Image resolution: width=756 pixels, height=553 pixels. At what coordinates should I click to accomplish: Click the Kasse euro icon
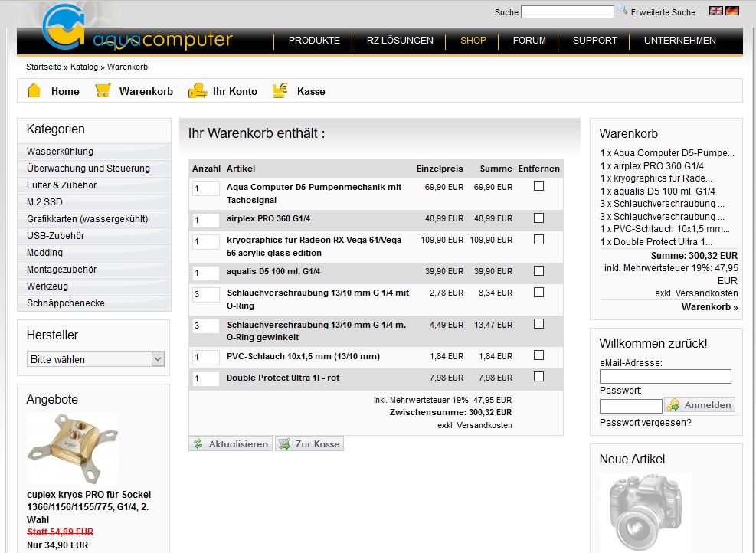tap(280, 90)
